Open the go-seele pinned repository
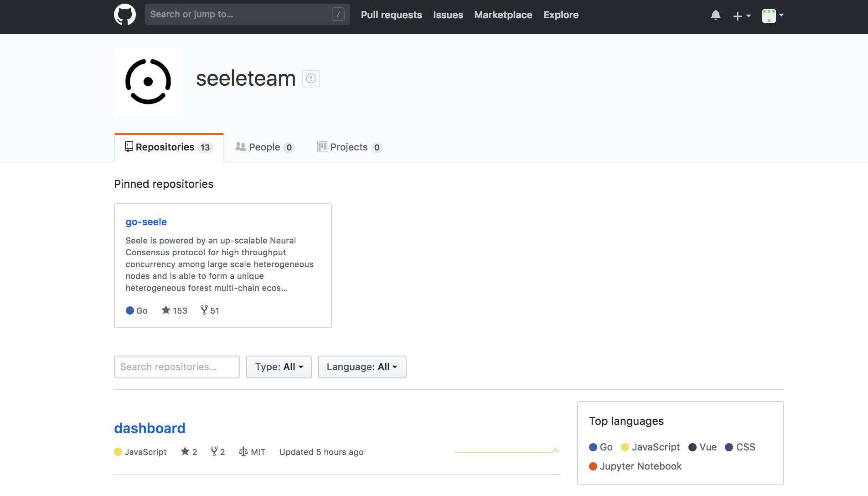Viewport: 868px width, 496px height. [x=146, y=222]
